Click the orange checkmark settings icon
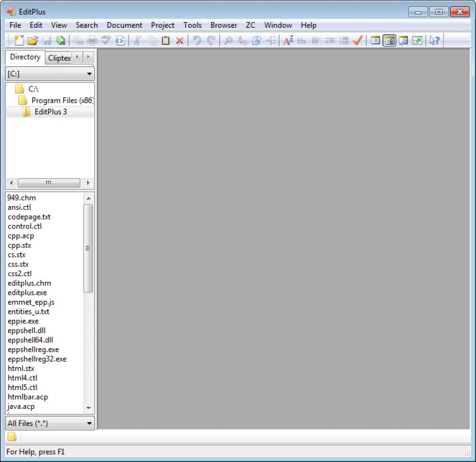 [358, 40]
